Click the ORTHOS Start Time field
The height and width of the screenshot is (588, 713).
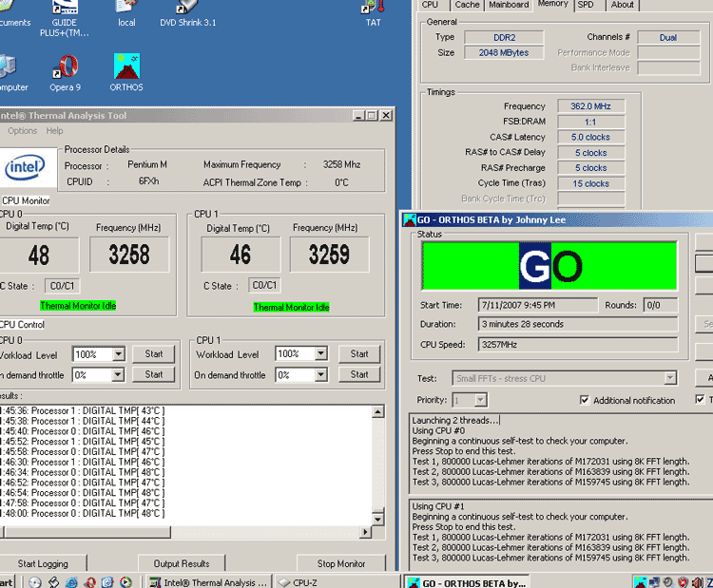pos(537,305)
